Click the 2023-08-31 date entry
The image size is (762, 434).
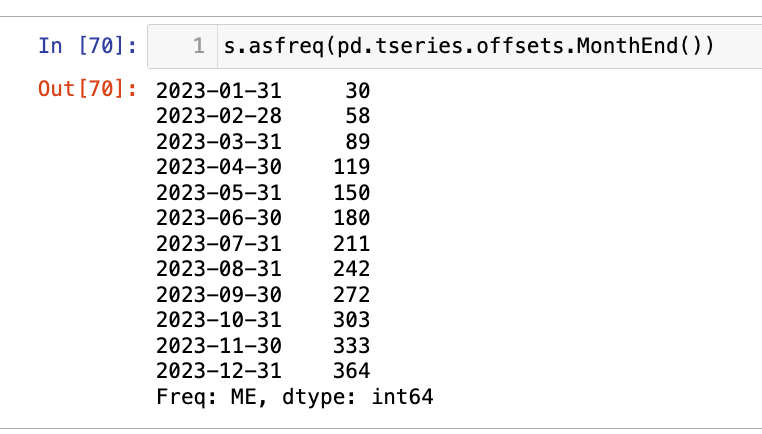[x=219, y=269]
